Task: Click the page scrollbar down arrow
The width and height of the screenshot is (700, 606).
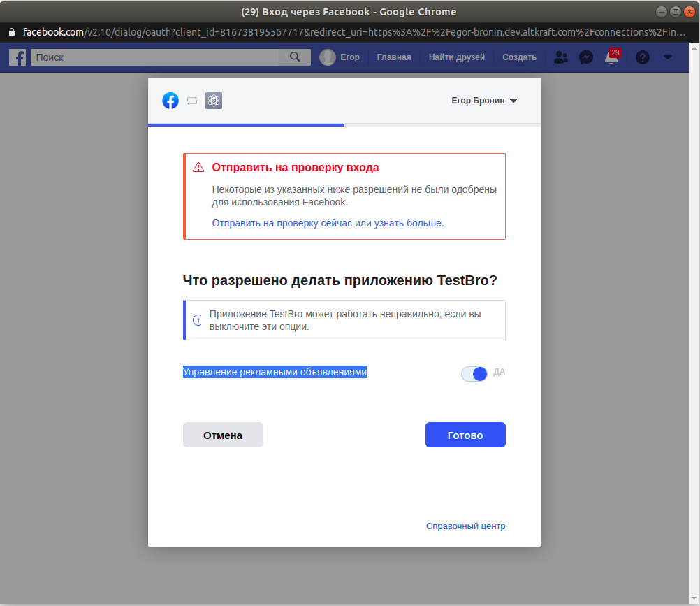Action: [694, 599]
